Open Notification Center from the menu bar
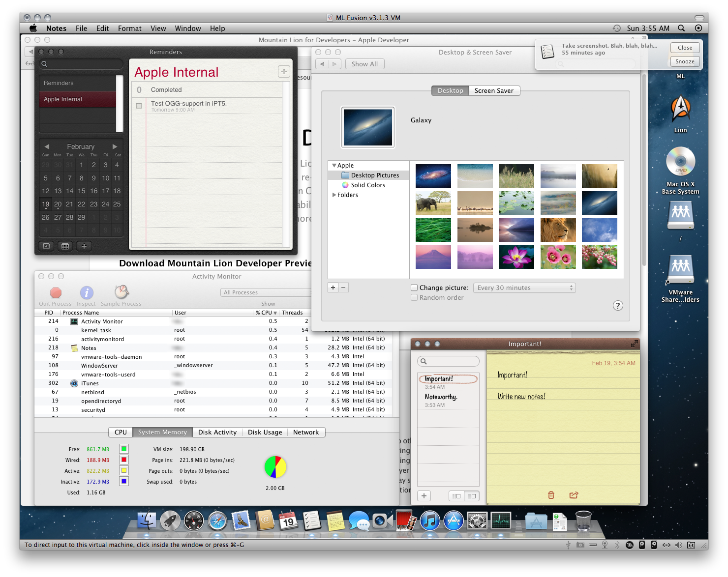The image size is (728, 577). click(x=698, y=28)
